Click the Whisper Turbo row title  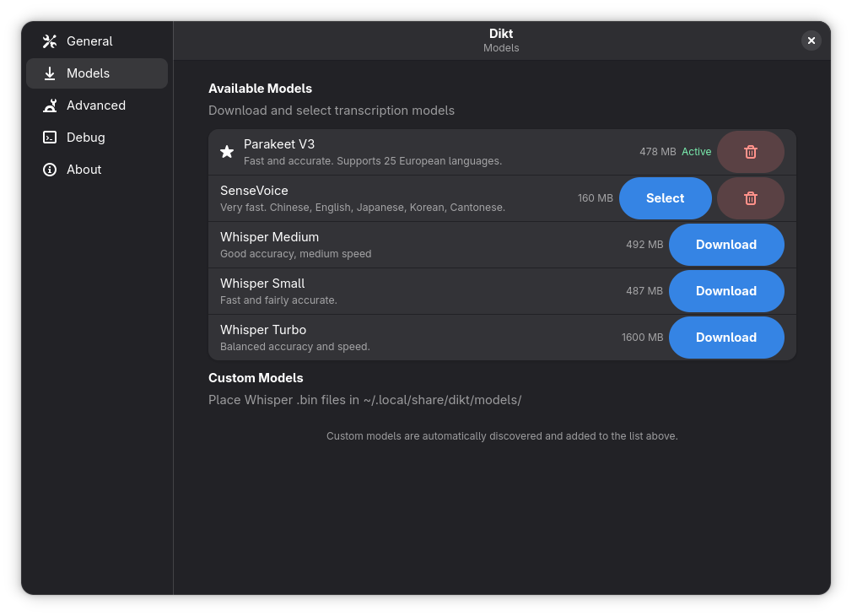263,330
